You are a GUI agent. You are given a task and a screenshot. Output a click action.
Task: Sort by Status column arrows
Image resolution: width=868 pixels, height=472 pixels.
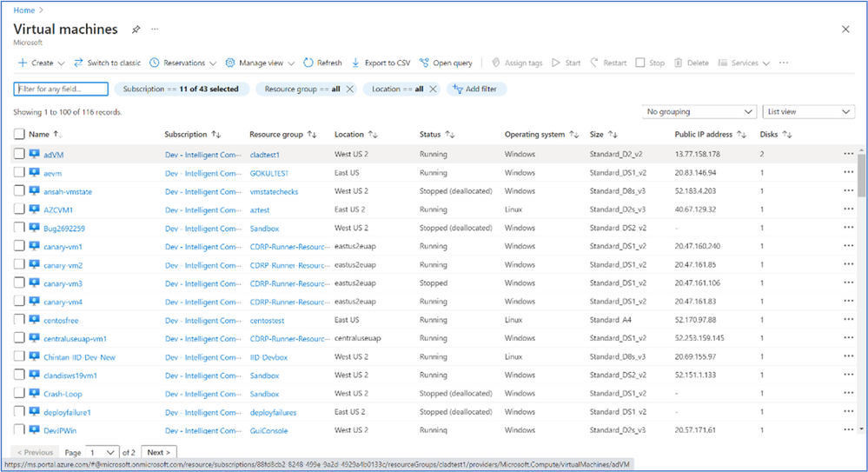449,134
